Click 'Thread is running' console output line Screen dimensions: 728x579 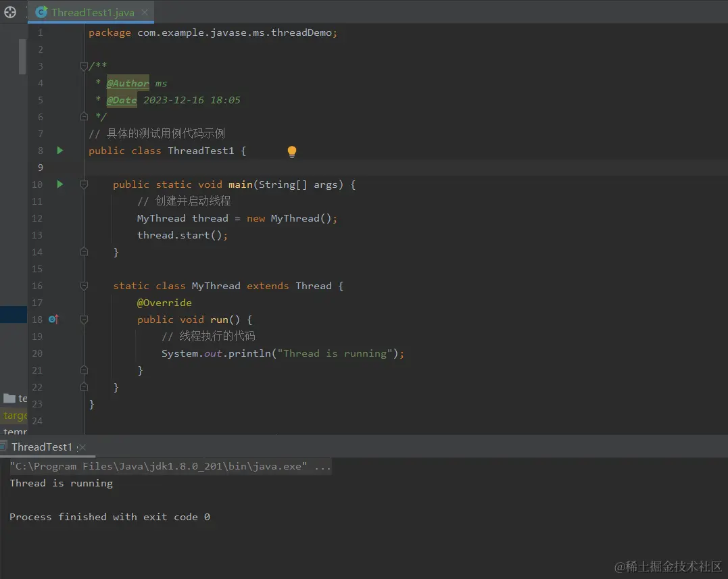(x=62, y=484)
